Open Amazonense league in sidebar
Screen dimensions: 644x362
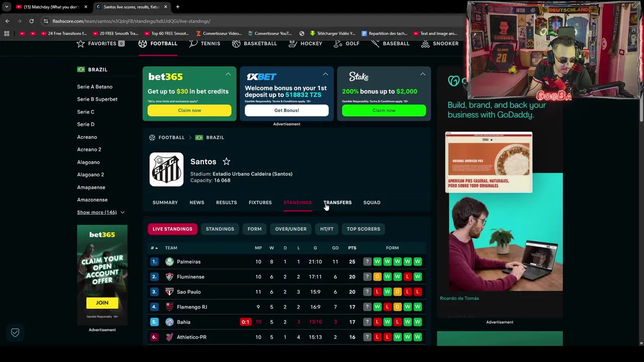tap(92, 200)
